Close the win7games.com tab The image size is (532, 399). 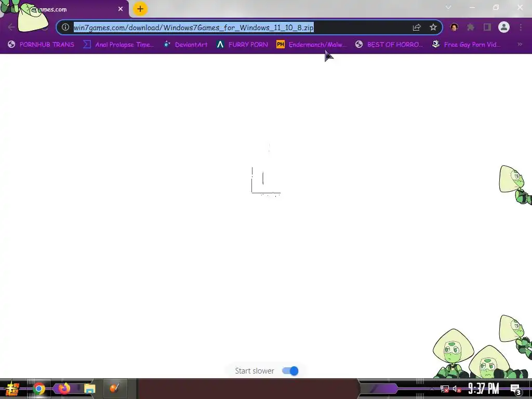point(121,9)
